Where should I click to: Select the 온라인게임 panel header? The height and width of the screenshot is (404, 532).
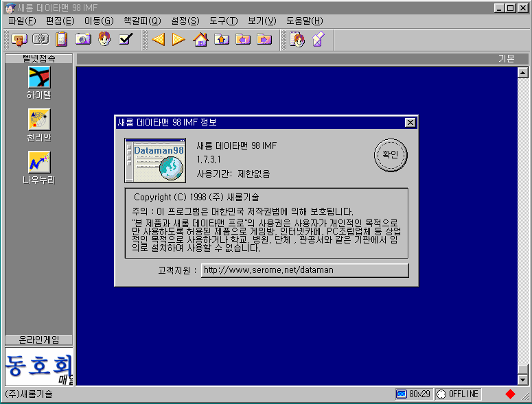[x=39, y=340]
